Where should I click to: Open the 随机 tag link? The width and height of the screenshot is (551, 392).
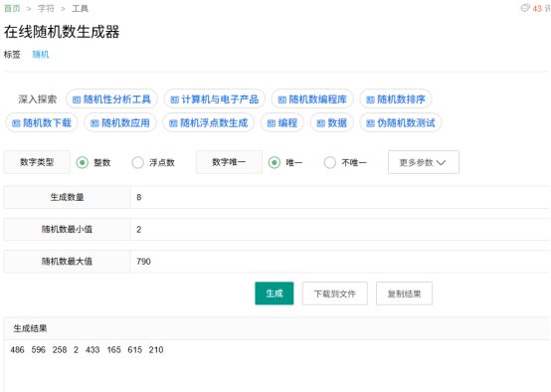(x=41, y=54)
